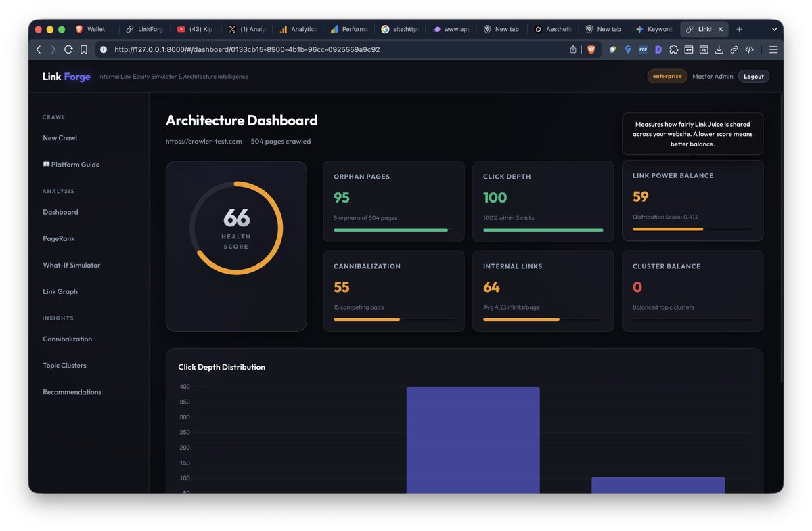Click the chain-link extension icon

(x=734, y=49)
